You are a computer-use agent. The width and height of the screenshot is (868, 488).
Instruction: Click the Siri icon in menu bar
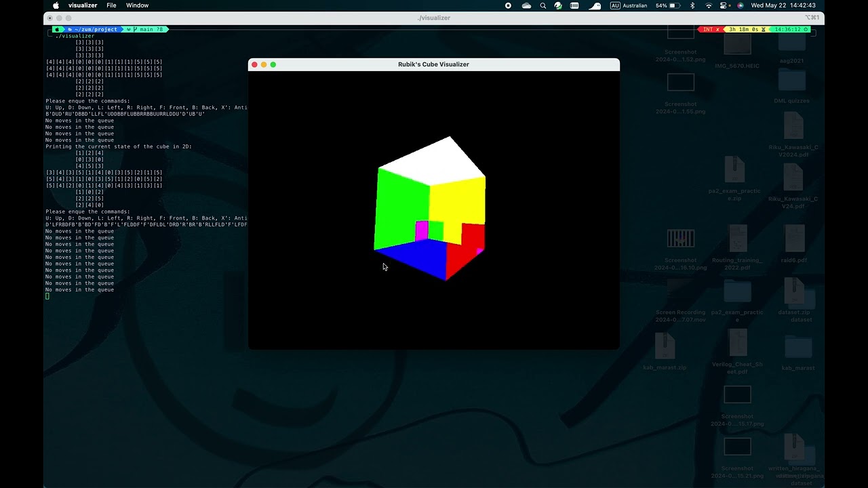[740, 5]
